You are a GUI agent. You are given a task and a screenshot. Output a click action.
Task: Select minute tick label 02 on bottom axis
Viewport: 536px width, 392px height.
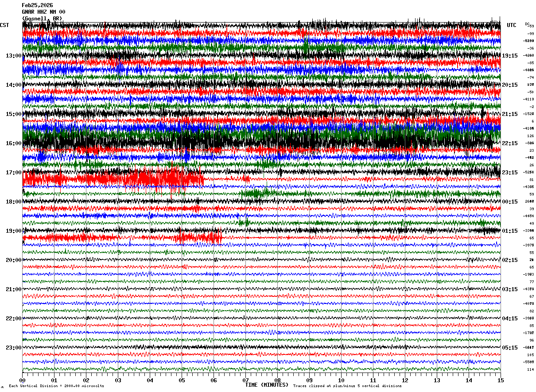click(x=86, y=380)
